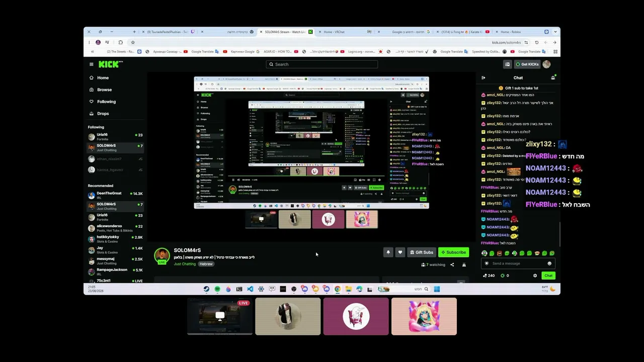The image size is (644, 362).
Task: Open RampageJackson recommended channel
Action: (115, 272)
